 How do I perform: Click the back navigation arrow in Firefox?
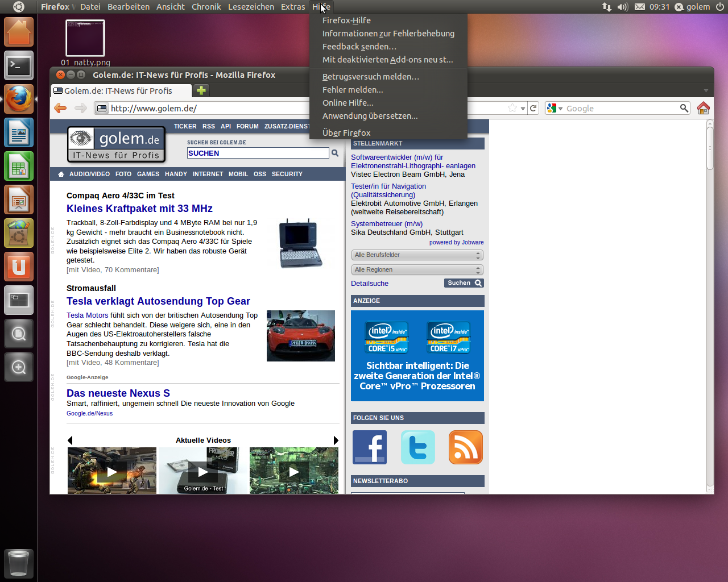(x=60, y=108)
